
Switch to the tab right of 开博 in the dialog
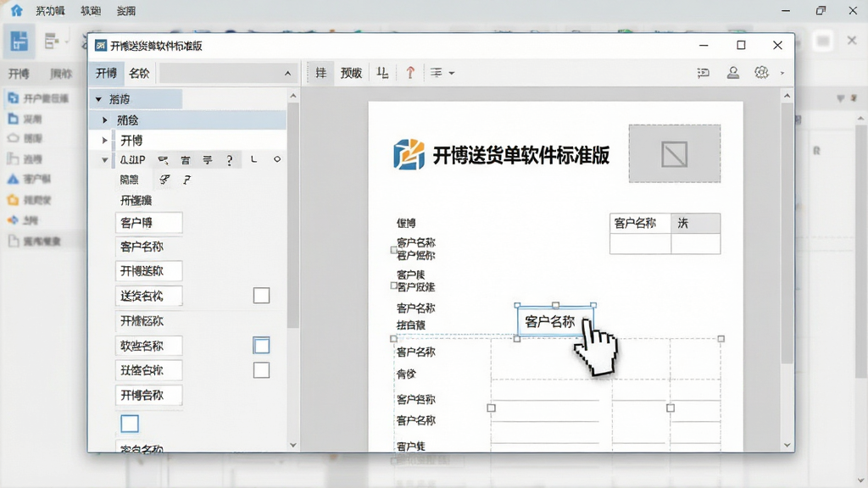139,73
